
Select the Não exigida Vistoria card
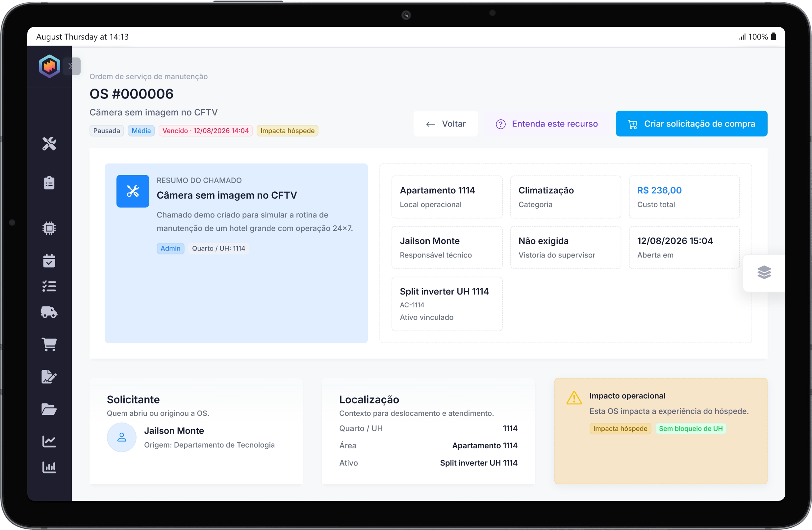[x=566, y=248]
